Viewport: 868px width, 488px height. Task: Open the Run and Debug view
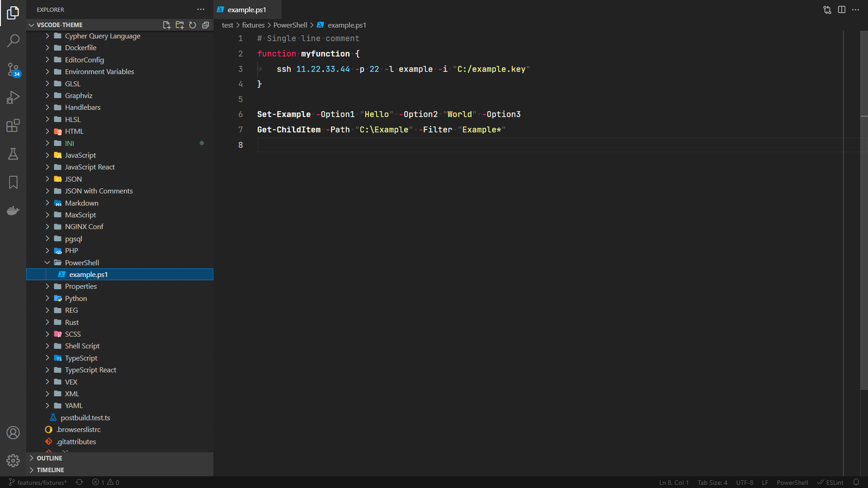(13, 97)
